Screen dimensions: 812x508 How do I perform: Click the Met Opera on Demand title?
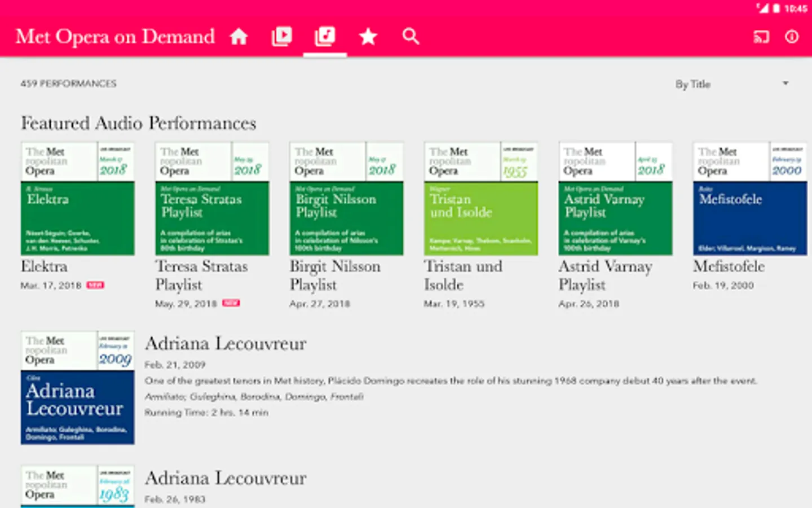115,37
